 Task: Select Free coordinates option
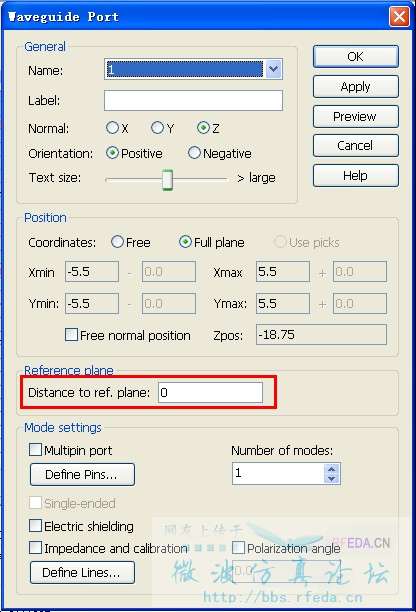pos(117,242)
